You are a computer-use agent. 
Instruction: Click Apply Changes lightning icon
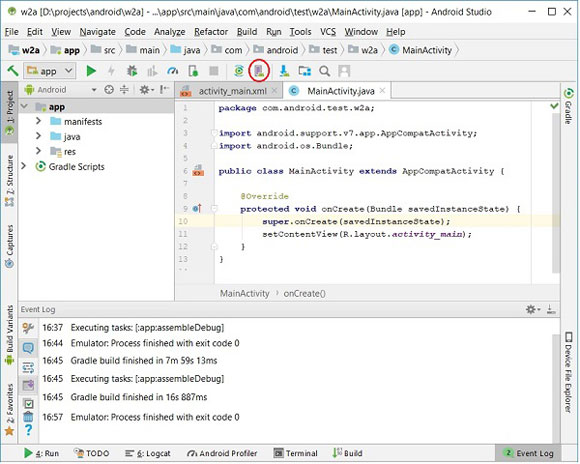click(111, 71)
